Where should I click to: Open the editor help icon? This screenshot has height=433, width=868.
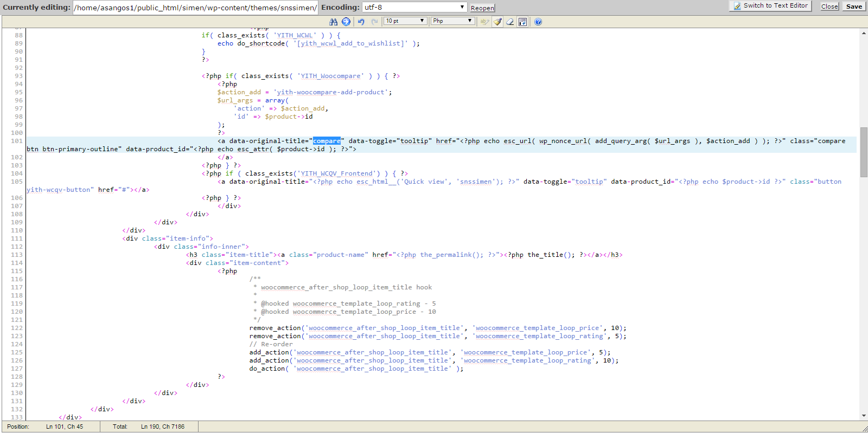pos(538,22)
